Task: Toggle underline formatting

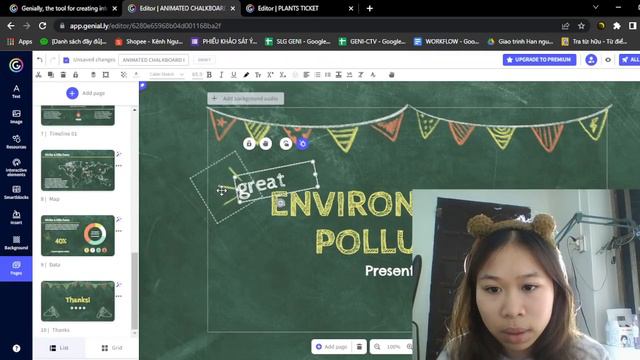Action: tap(233, 75)
